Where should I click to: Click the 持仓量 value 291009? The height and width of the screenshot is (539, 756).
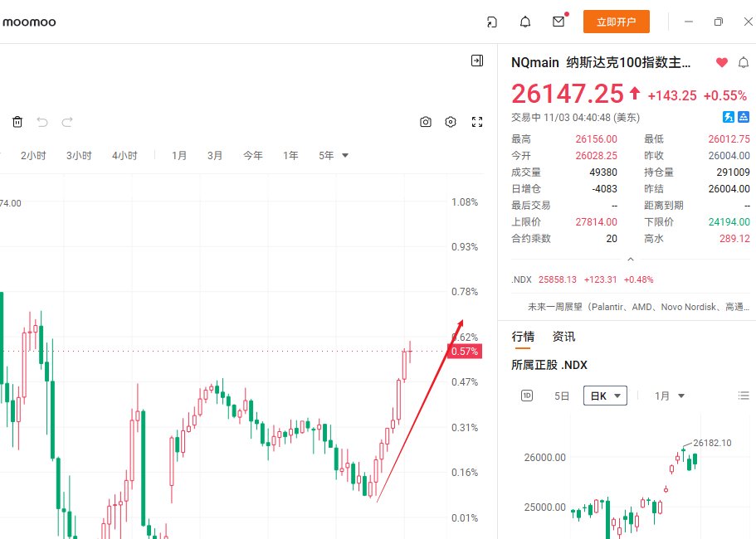[733, 172]
